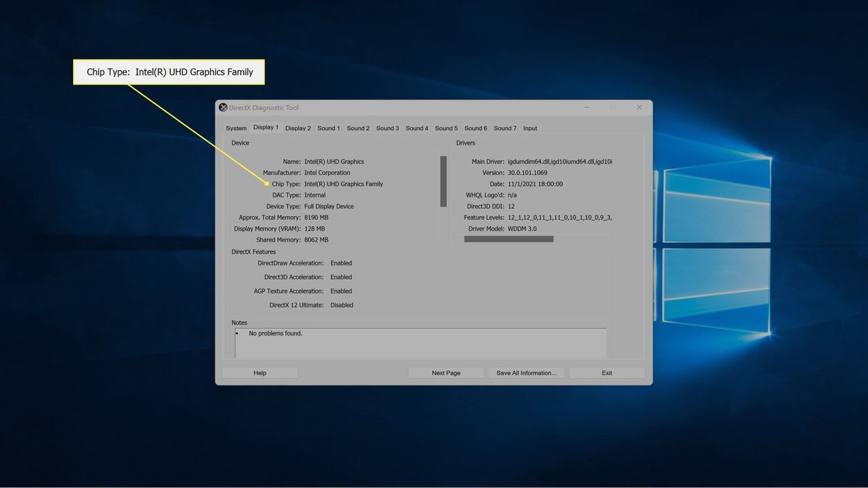Click the Help button
Image resolution: width=868 pixels, height=488 pixels.
259,372
